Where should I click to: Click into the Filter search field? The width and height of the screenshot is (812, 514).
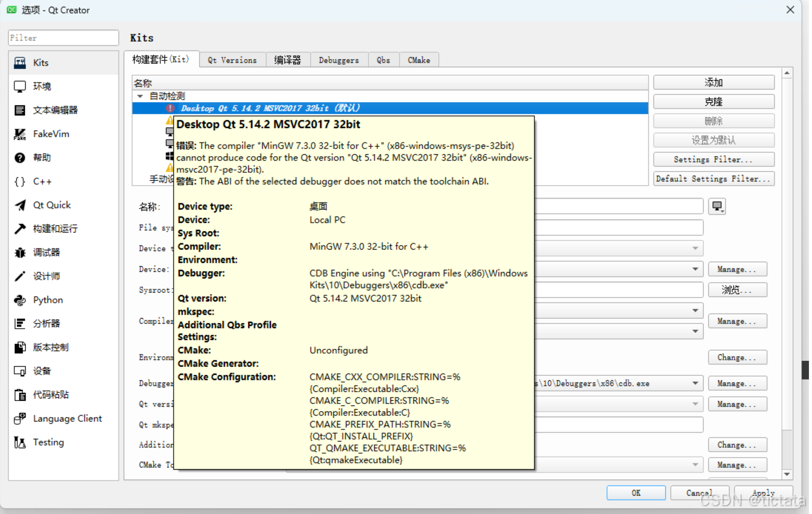click(63, 38)
